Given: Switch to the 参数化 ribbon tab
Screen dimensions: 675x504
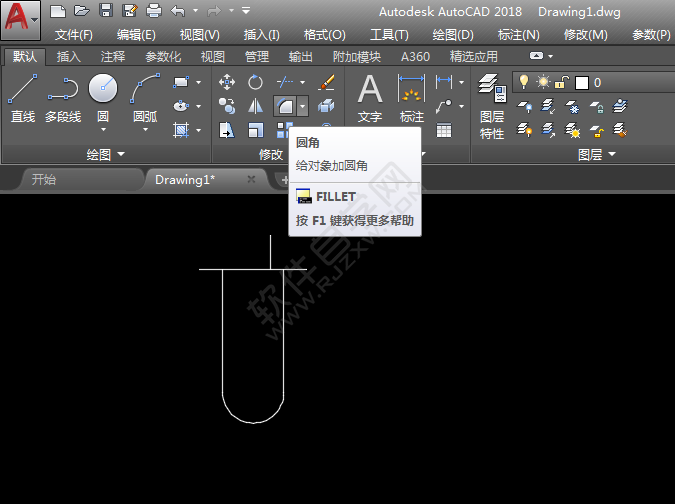Looking at the screenshot, I should point(163,56).
